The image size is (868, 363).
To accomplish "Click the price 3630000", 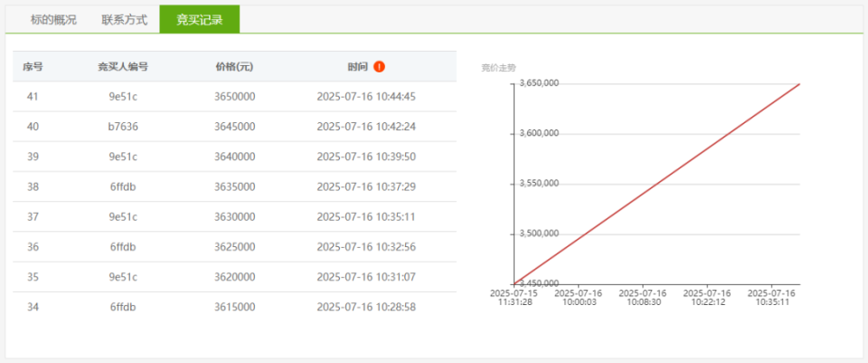I will [x=235, y=216].
